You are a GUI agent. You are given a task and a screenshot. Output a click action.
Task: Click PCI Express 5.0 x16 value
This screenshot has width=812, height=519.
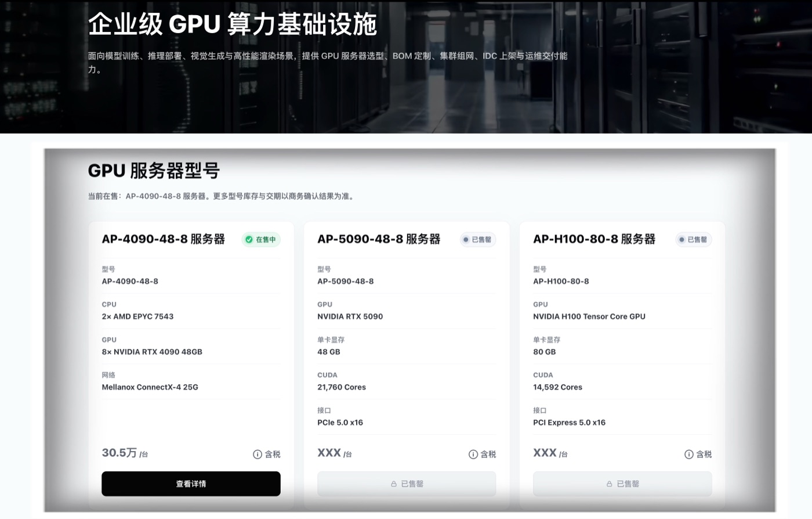(570, 423)
